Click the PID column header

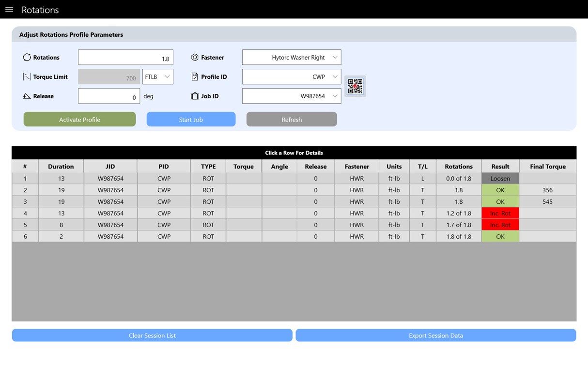click(164, 166)
